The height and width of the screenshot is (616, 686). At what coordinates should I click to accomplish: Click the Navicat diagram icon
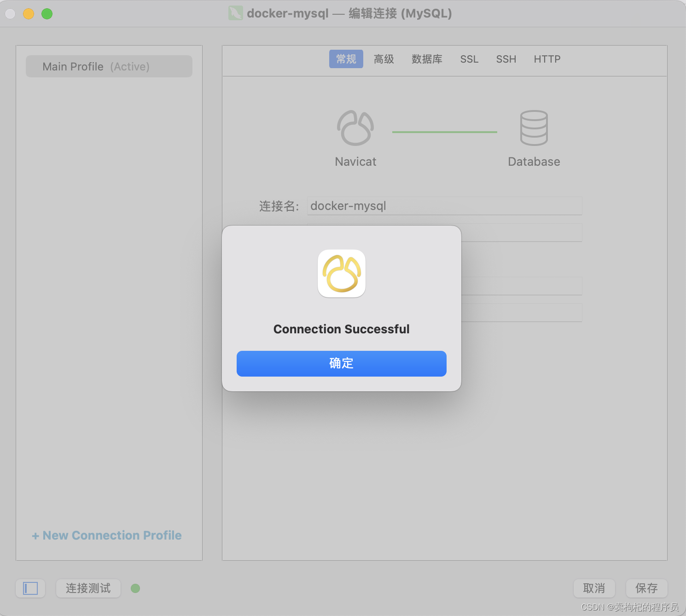tap(355, 128)
